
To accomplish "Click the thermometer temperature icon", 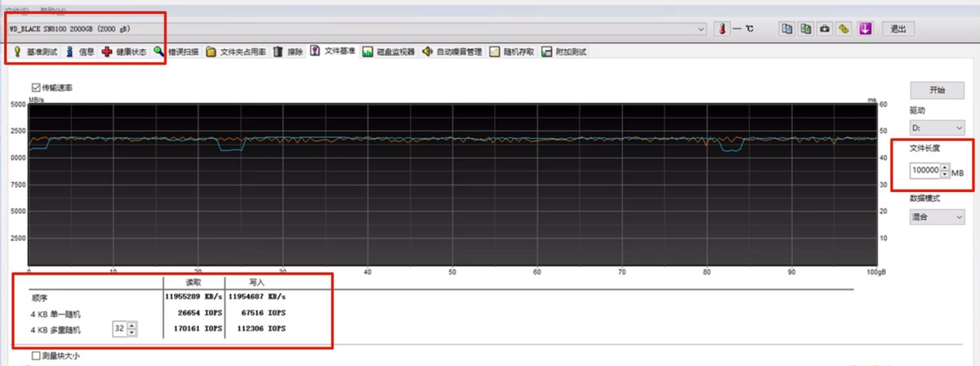I will pos(722,29).
